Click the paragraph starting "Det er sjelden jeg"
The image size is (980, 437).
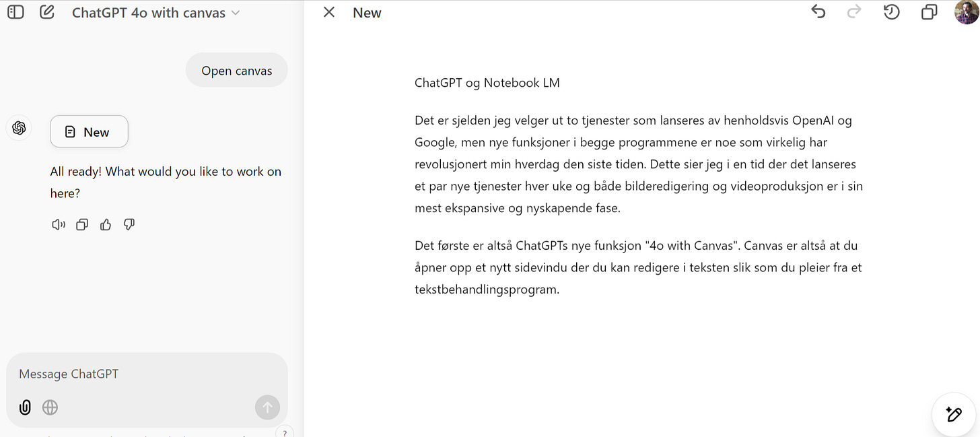[x=639, y=164]
